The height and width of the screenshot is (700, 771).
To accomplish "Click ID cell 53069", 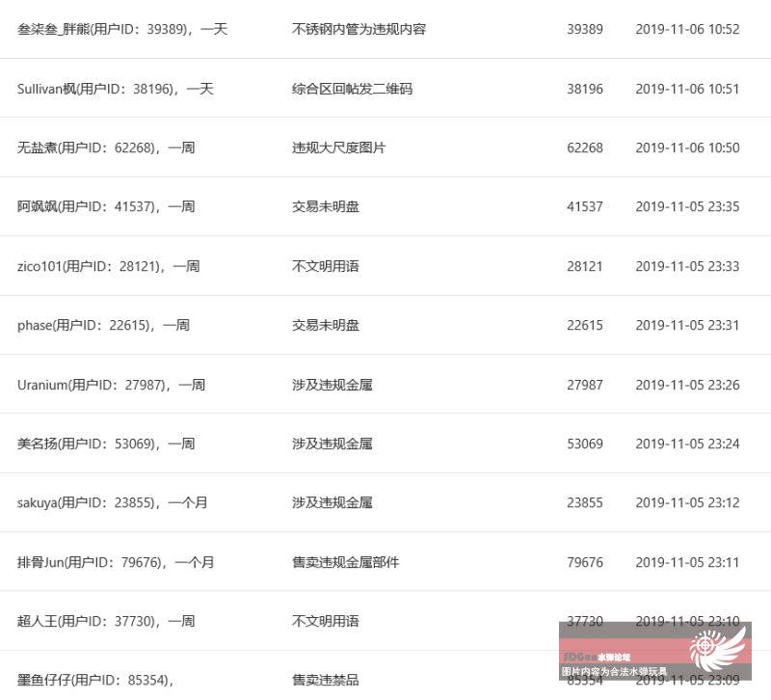I will pyautogui.click(x=585, y=444).
